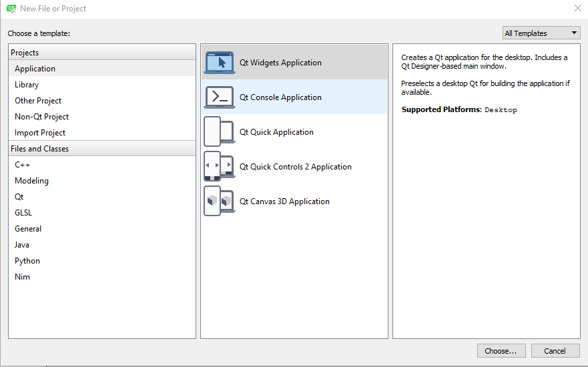Select the Other Project category
The image size is (588, 367).
tap(102, 101)
